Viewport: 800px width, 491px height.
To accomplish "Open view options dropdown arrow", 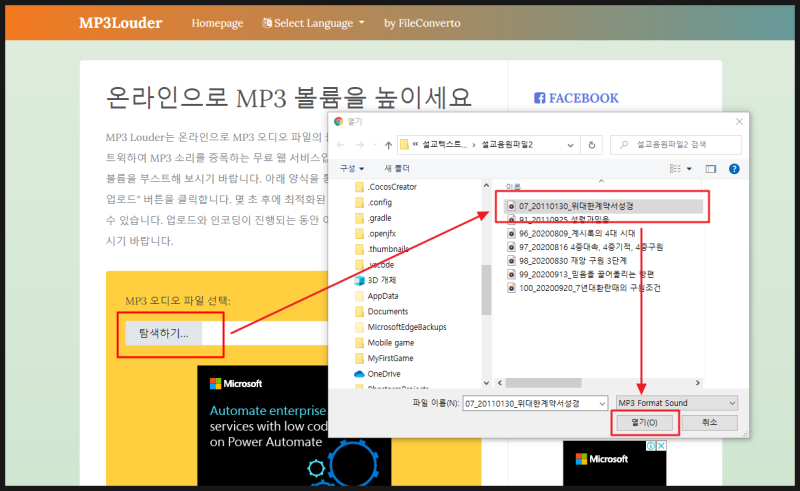I will (689, 169).
